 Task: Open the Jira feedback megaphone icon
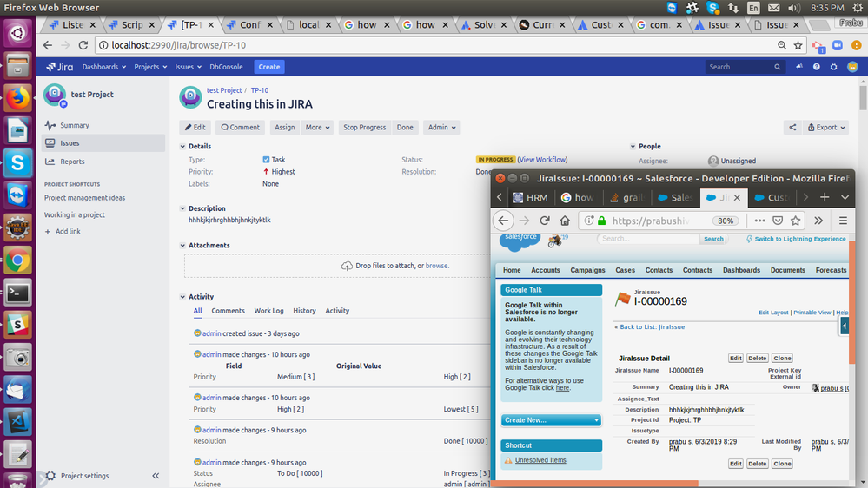pos(798,67)
